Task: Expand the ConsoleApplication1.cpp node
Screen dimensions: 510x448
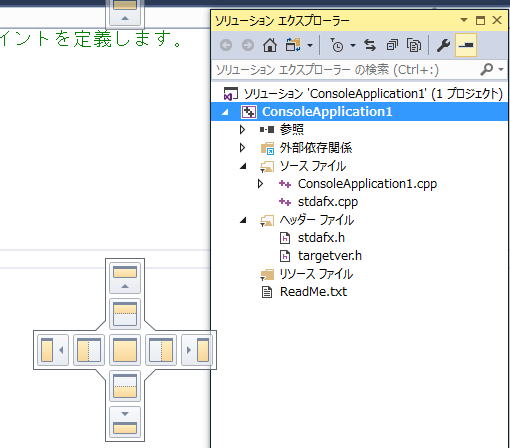Action: click(x=260, y=184)
